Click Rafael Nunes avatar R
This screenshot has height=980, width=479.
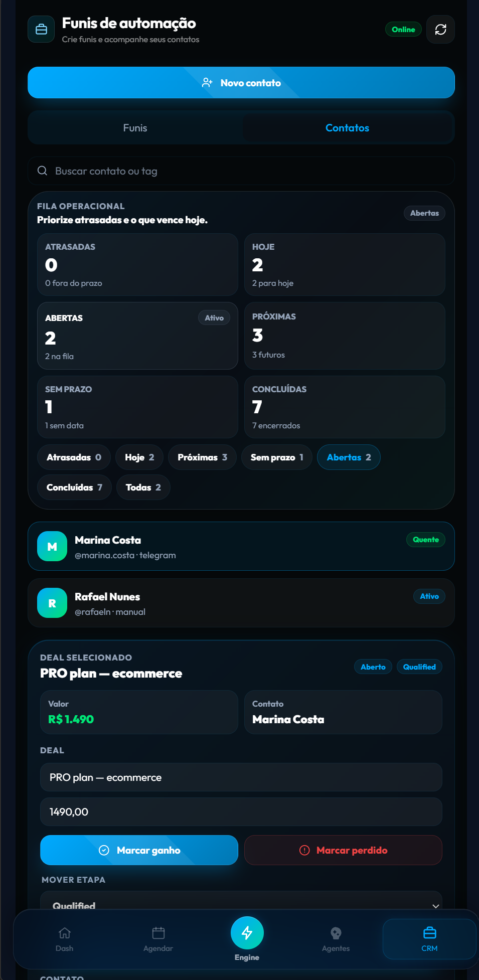(x=52, y=603)
